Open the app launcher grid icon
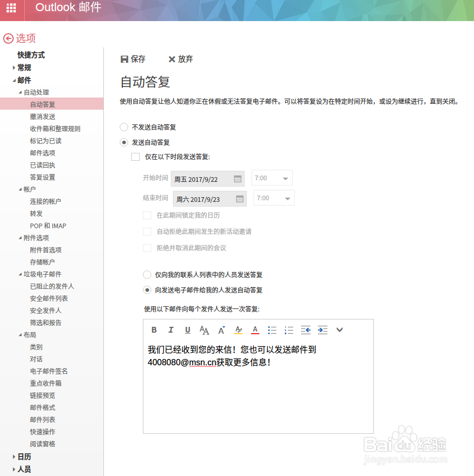Screen dimensions: 474x476 point(11,7)
